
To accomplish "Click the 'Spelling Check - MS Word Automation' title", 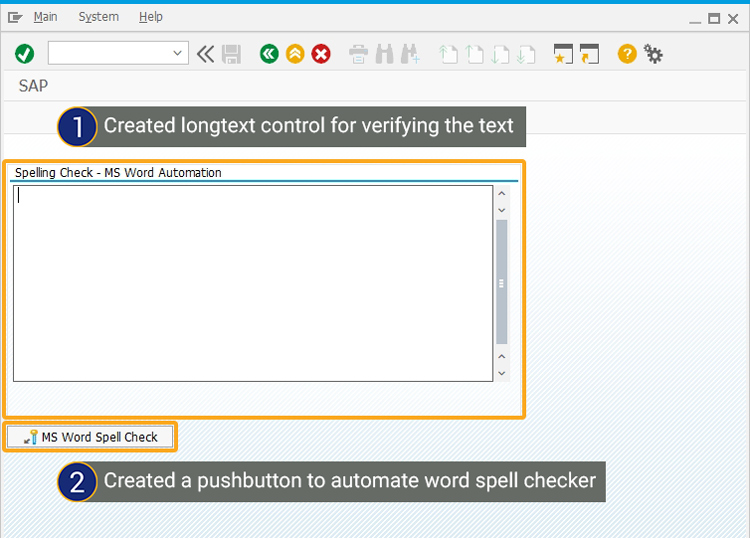I will tap(118, 173).
